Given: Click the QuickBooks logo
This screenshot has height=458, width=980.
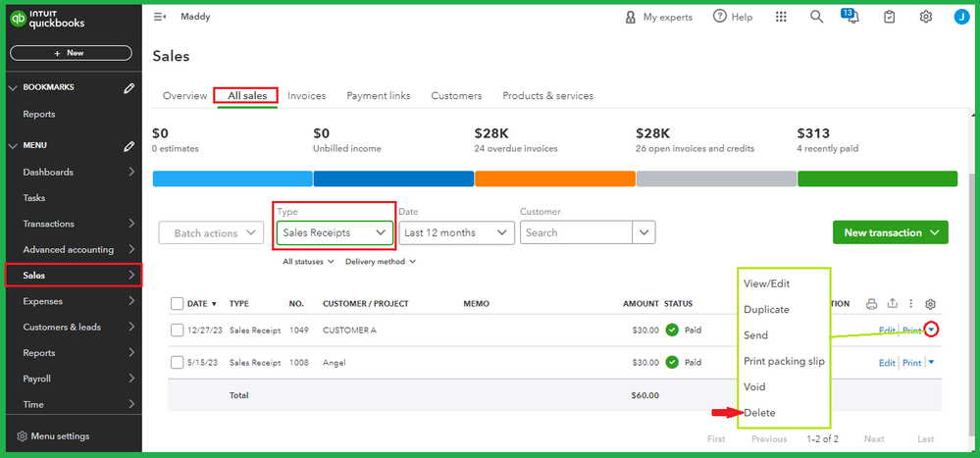Looking at the screenshot, I should 47,19.
